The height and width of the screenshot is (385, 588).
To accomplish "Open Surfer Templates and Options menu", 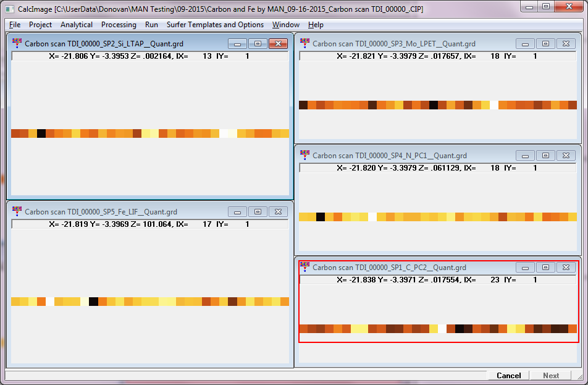I will coord(216,25).
